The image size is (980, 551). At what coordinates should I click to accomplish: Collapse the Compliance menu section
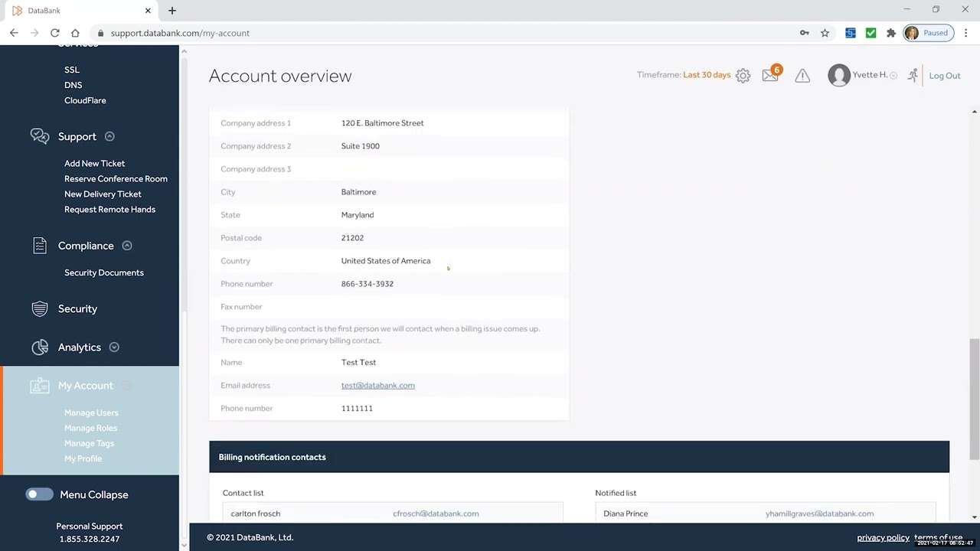127,246
